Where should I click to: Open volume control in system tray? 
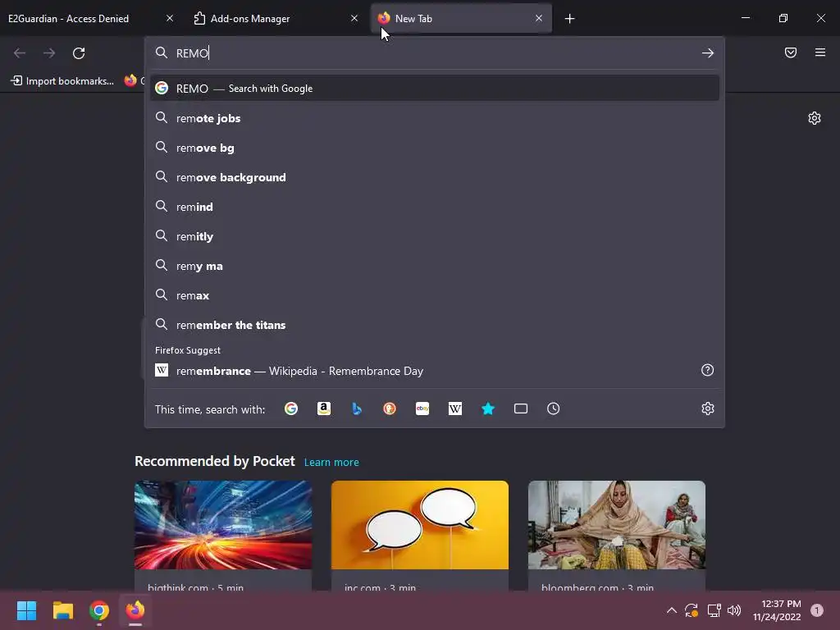[x=734, y=610]
